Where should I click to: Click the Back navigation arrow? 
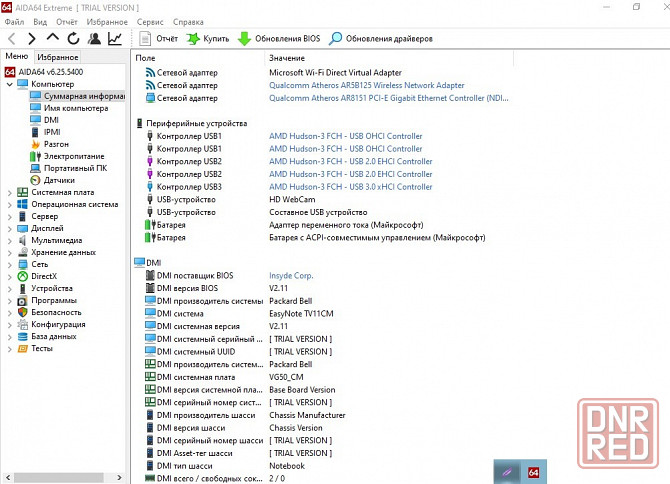(x=11, y=39)
